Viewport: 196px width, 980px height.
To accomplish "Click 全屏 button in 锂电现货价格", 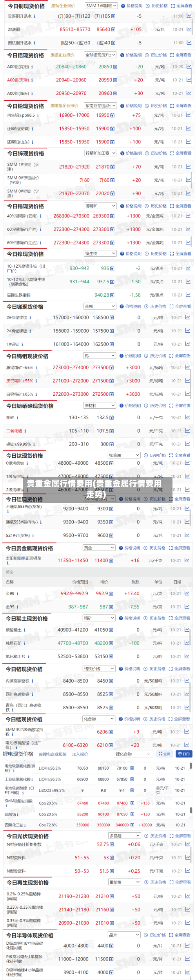I will tap(164, 754).
